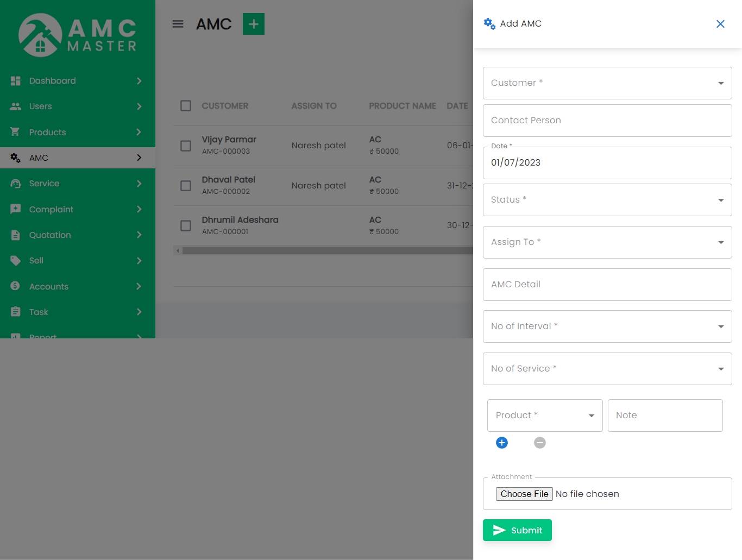Click the minus icon to remove product row
The width and height of the screenshot is (742, 560).
539,443
